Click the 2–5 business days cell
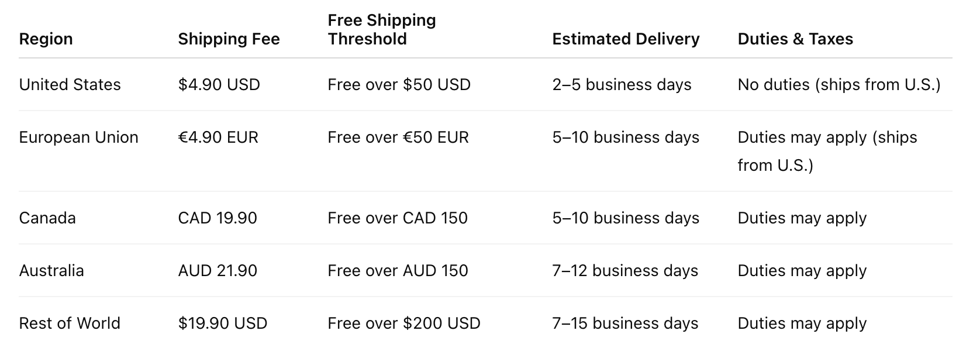Image resolution: width=980 pixels, height=358 pixels. pyautogui.click(x=622, y=84)
